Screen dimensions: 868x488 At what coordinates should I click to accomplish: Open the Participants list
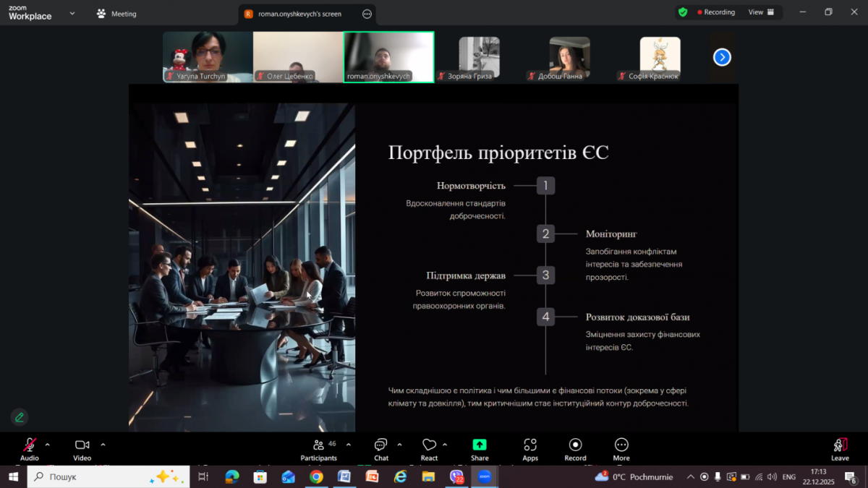[318, 445]
